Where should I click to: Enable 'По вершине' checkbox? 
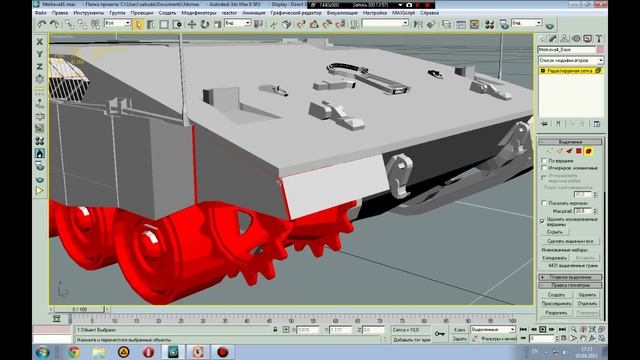[544, 160]
